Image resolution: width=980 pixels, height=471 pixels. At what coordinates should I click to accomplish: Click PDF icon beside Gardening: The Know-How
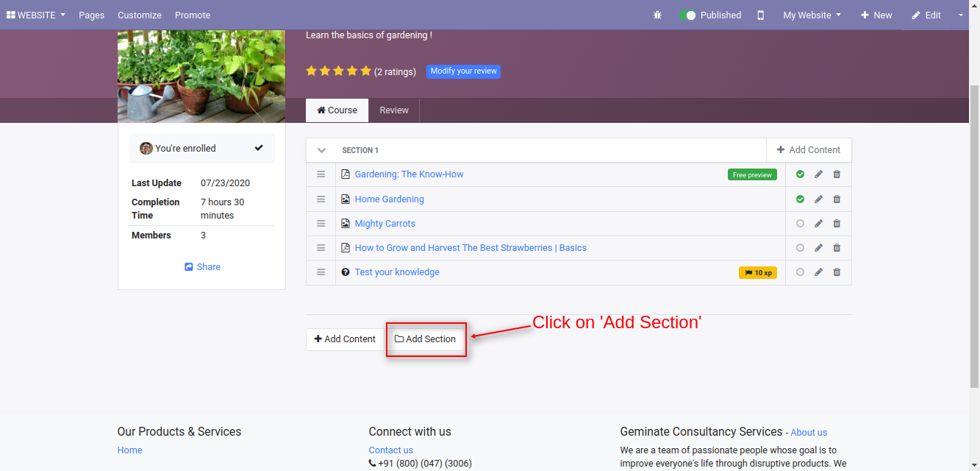tap(346, 174)
